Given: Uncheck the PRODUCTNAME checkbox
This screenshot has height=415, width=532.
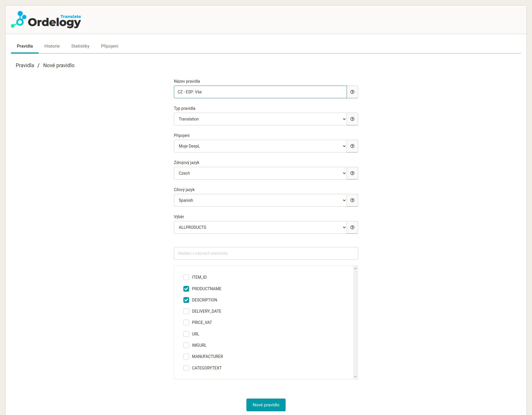Looking at the screenshot, I should [186, 289].
